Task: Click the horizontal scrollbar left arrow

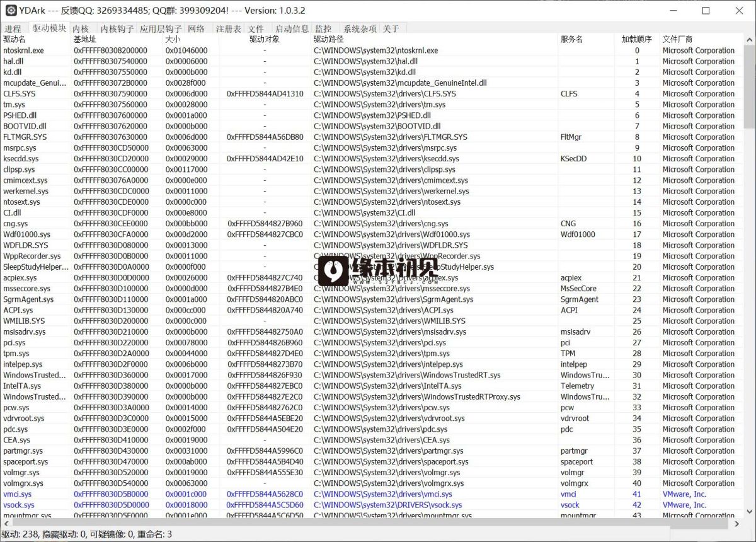Action: click(x=6, y=524)
